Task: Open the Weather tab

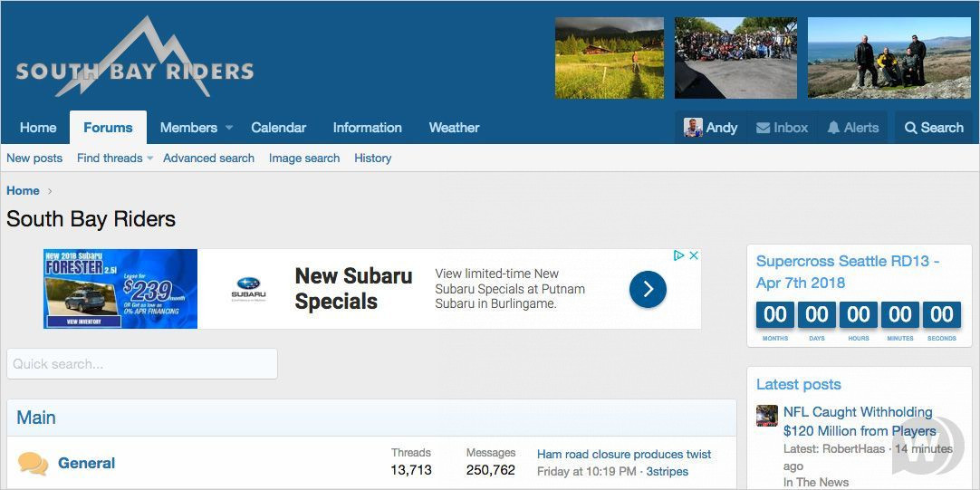Action: [454, 128]
